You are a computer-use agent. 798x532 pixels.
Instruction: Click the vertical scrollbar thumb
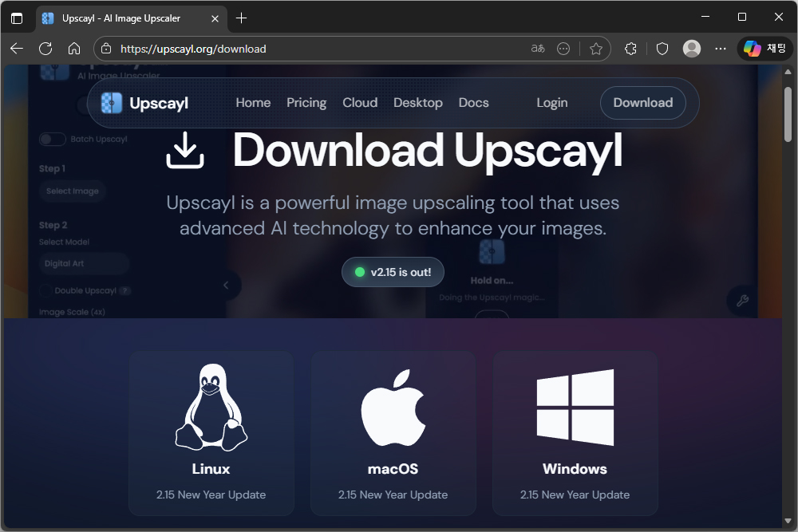point(788,114)
